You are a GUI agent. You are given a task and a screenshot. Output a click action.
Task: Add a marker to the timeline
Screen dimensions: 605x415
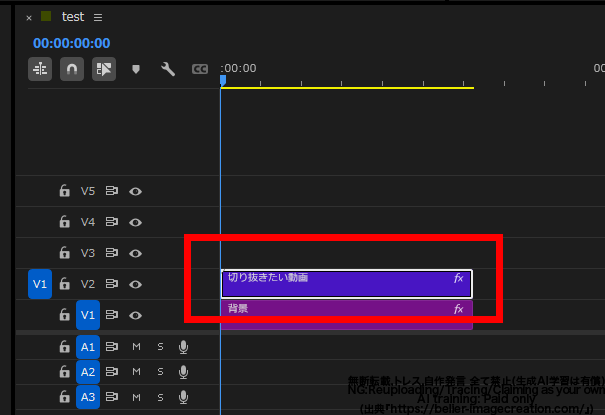pos(136,69)
